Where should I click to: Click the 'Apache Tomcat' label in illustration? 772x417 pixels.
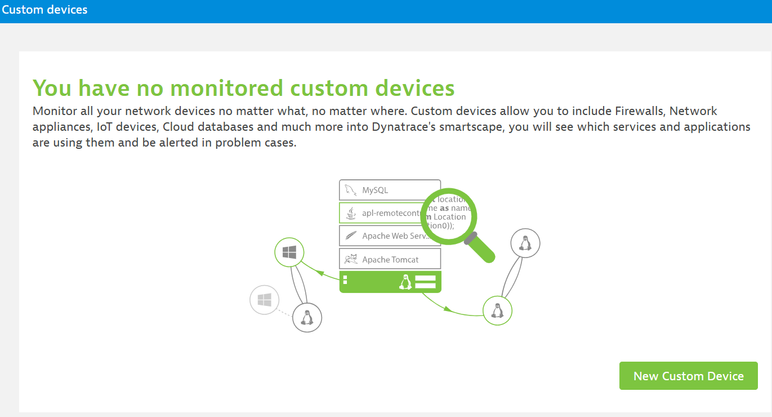(390, 259)
